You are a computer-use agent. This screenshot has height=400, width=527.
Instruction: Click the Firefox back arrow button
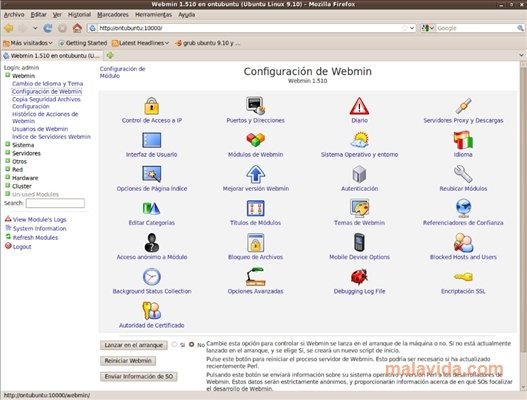point(8,28)
